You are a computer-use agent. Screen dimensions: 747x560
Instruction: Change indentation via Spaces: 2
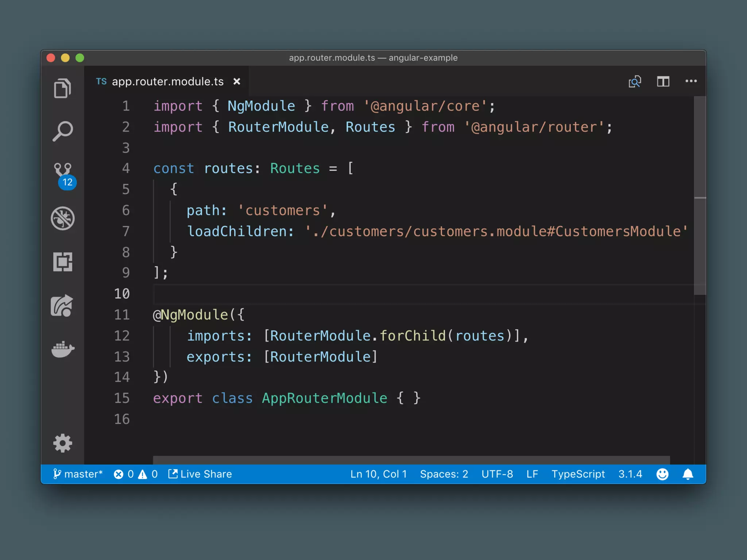click(x=444, y=474)
